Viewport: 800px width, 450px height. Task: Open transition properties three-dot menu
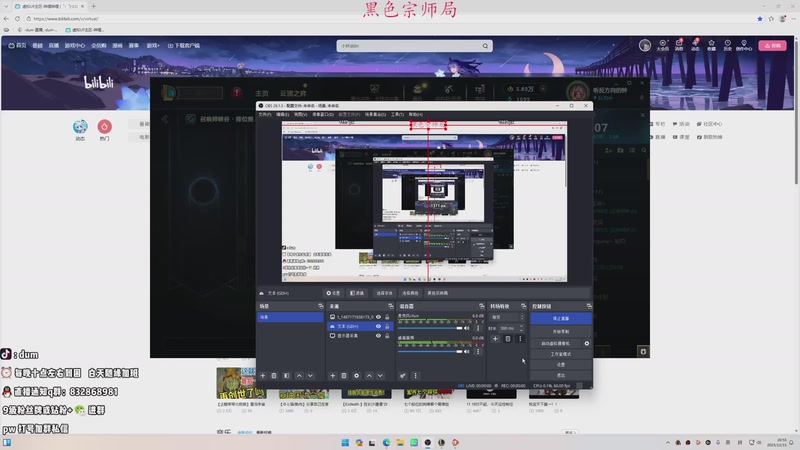(x=520, y=339)
